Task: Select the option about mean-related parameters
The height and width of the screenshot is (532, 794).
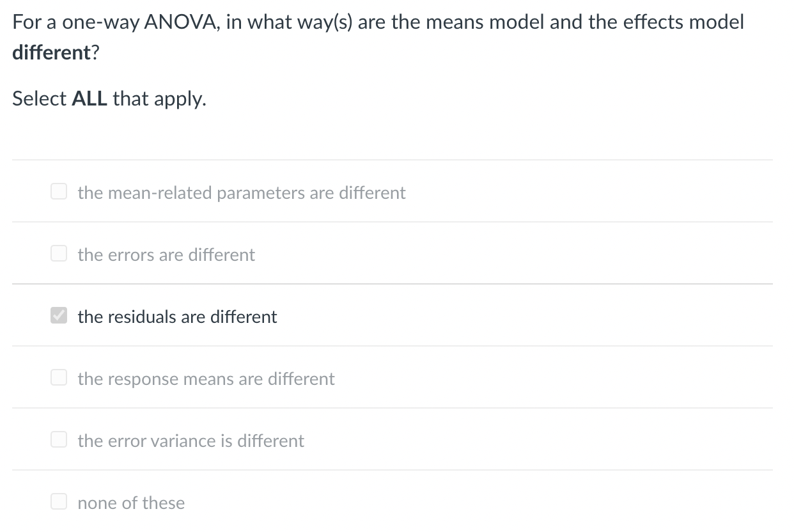Action: click(241, 192)
